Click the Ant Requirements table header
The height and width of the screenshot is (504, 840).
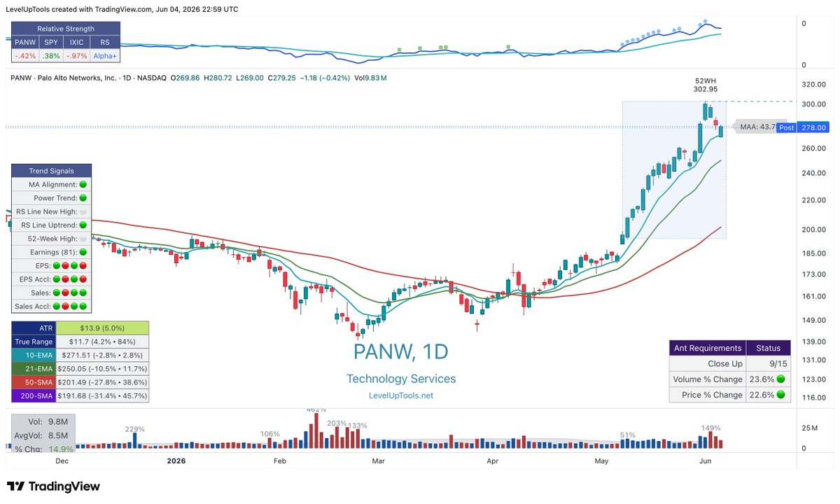707,348
